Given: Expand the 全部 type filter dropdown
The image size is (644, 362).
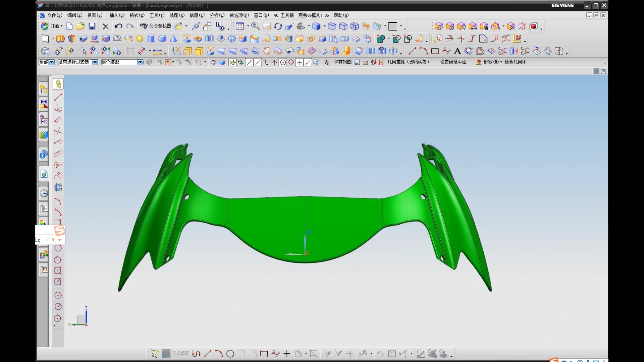Looking at the screenshot, I should point(52,62).
